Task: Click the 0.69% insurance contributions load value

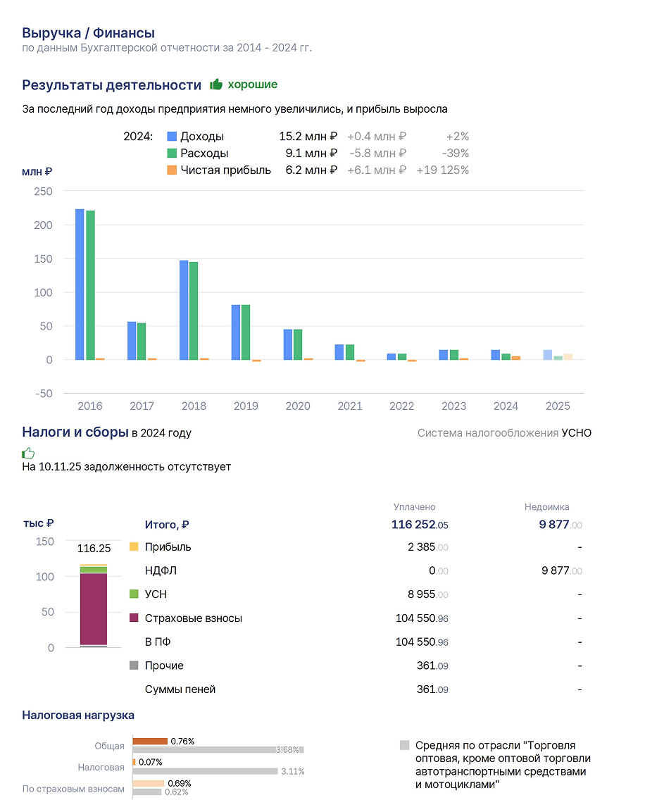Action: pyautogui.click(x=180, y=784)
